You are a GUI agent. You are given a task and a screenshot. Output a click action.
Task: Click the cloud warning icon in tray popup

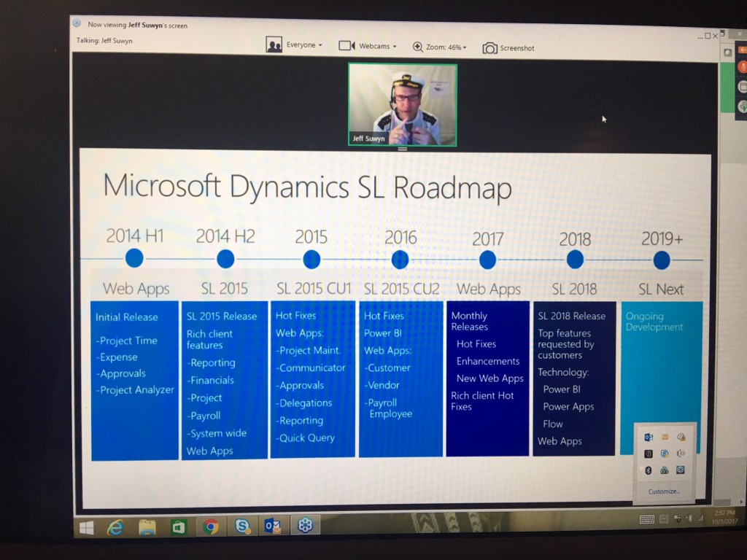681,437
